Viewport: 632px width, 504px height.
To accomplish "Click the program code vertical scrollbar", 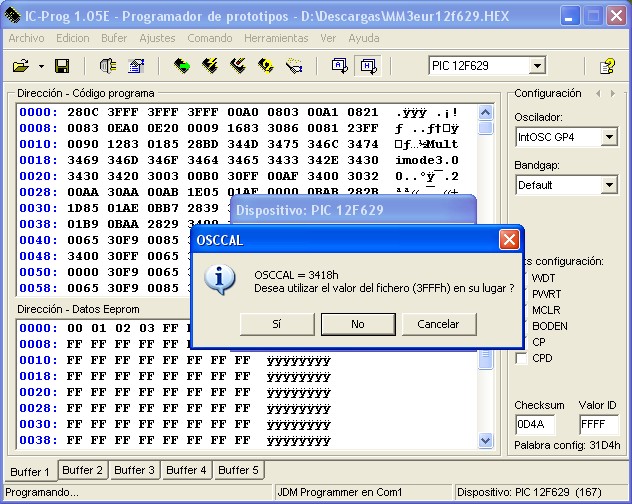I will [486, 200].
